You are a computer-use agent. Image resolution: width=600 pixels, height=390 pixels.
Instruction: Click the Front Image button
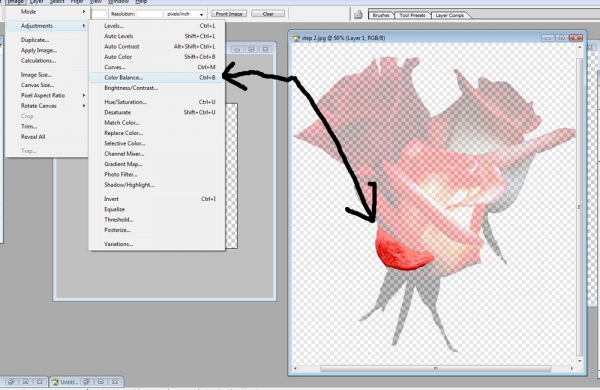click(229, 14)
